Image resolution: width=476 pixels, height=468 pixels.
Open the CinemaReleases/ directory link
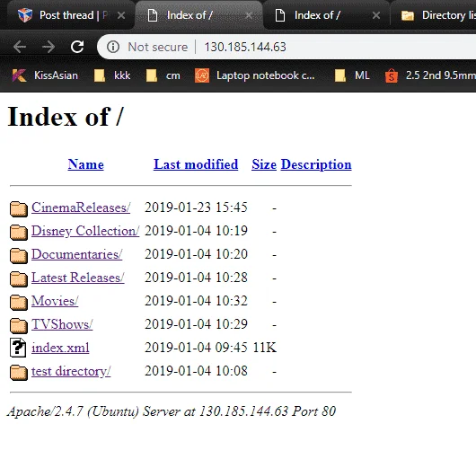pyautogui.click(x=81, y=208)
